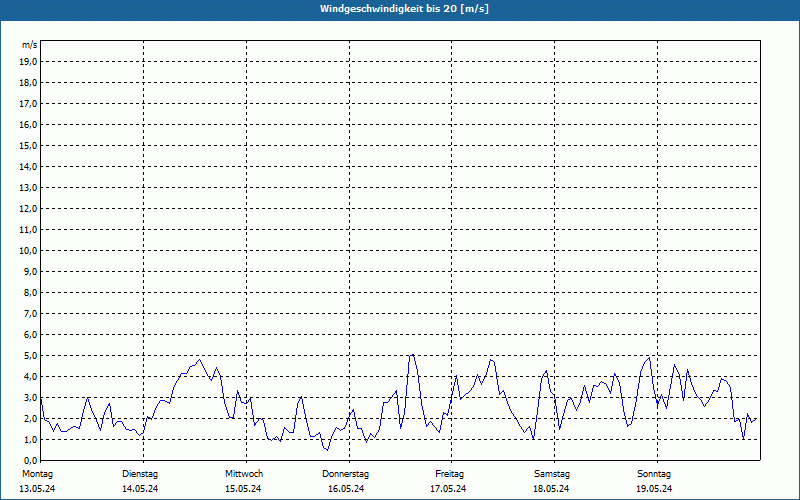Select the 'Sonntag' day label

coord(654,474)
